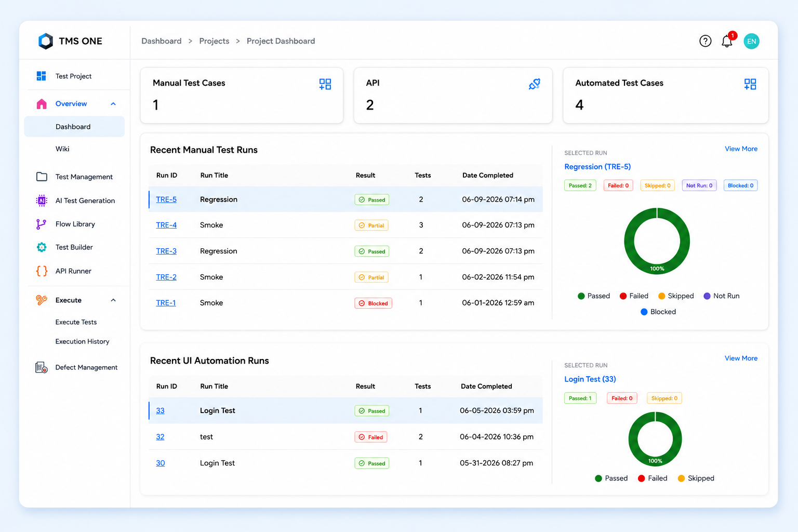
Task: Open run TRE-3 link
Action: pos(166,251)
